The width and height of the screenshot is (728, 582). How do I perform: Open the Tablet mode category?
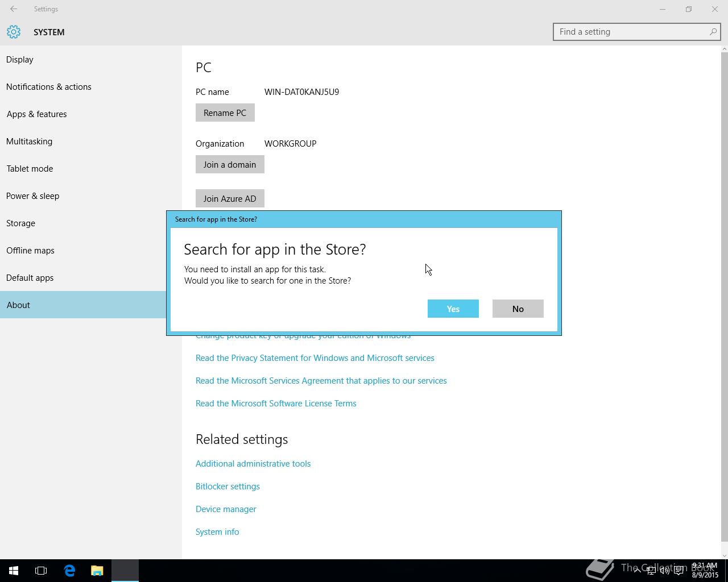coord(91,168)
